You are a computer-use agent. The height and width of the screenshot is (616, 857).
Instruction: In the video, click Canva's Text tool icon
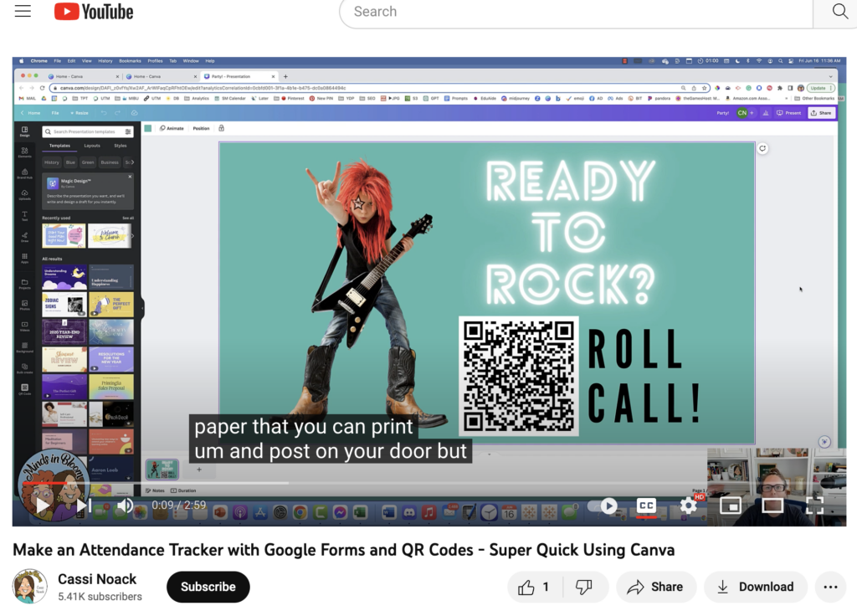pos(24,216)
